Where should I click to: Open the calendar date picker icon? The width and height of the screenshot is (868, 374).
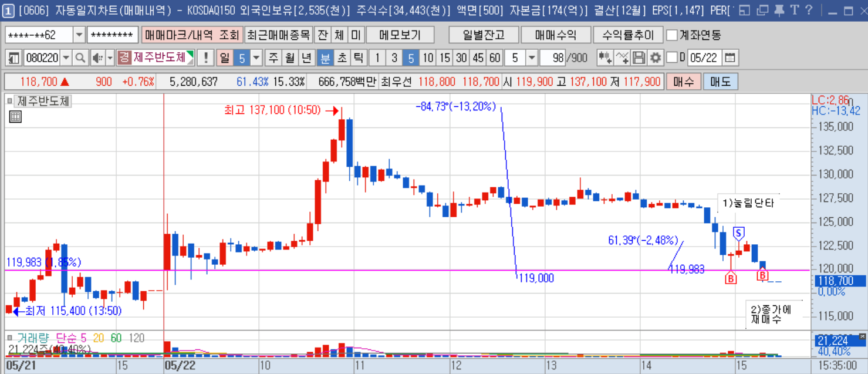pos(730,58)
